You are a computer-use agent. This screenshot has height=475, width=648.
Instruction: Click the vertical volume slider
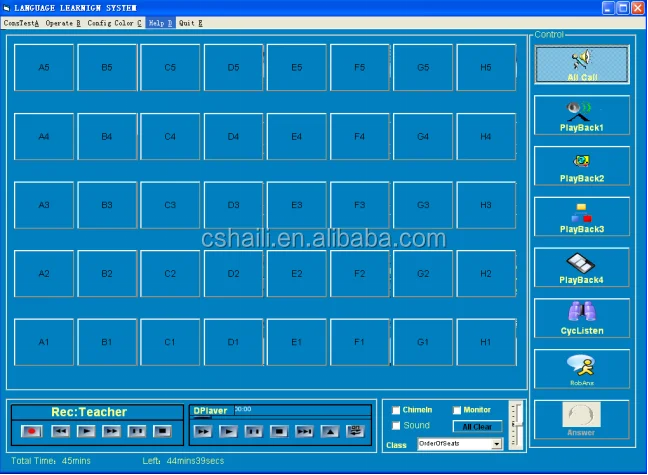coord(516,425)
